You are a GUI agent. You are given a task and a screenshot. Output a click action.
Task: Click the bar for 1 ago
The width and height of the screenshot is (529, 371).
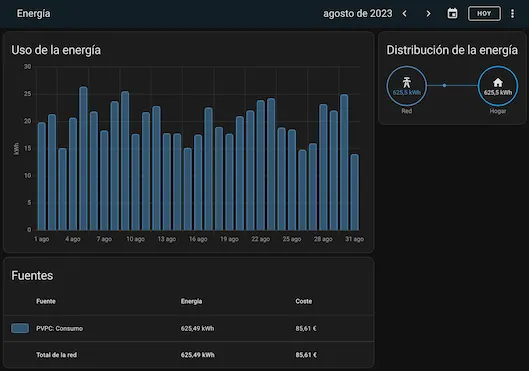(41, 176)
